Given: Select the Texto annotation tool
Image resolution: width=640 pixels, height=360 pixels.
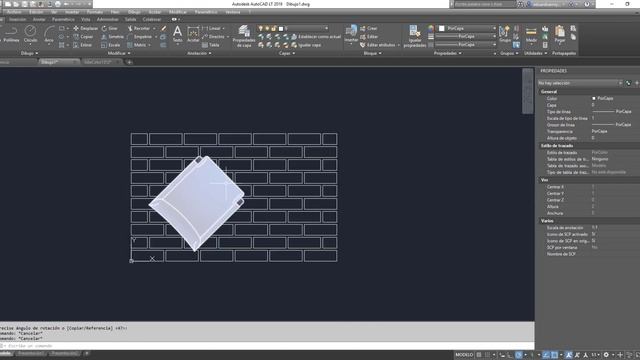Looking at the screenshot, I should pyautogui.click(x=178, y=34).
